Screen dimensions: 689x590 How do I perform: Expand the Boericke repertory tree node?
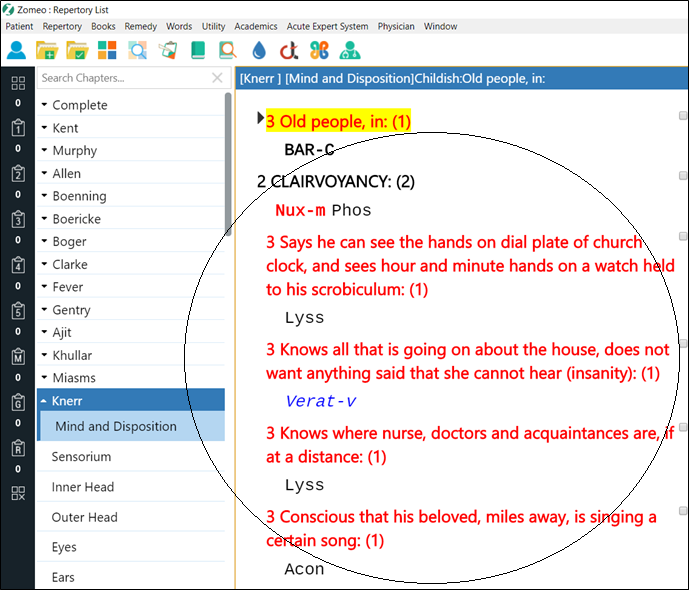point(45,219)
